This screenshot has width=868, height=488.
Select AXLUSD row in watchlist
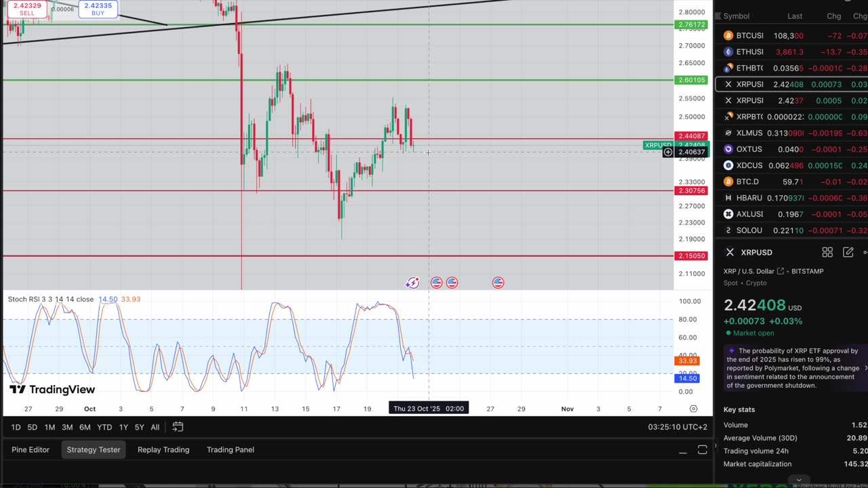pos(791,214)
